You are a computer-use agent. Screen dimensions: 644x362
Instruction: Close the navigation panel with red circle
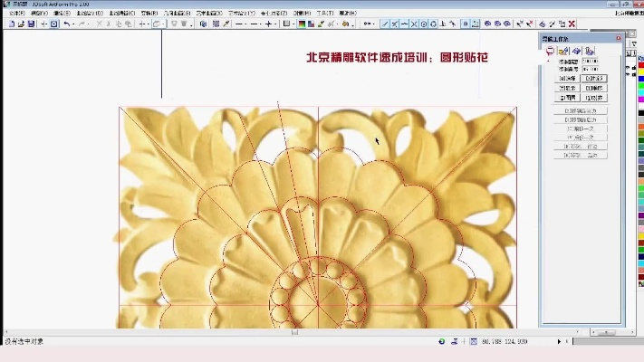point(619,38)
